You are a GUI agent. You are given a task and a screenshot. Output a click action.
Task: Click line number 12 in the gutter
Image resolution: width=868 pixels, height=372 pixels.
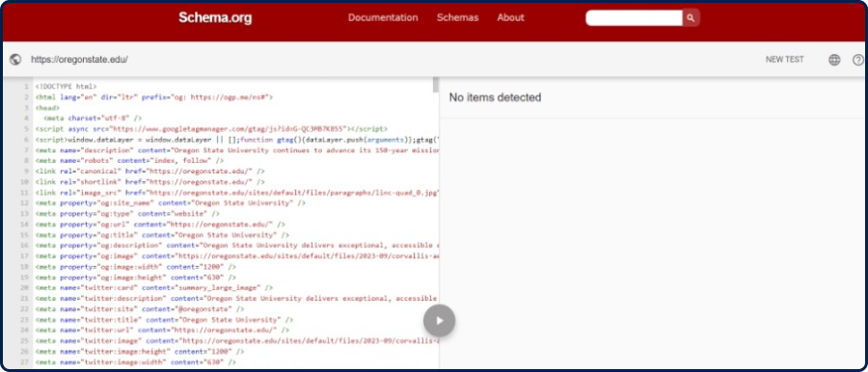tap(25, 203)
